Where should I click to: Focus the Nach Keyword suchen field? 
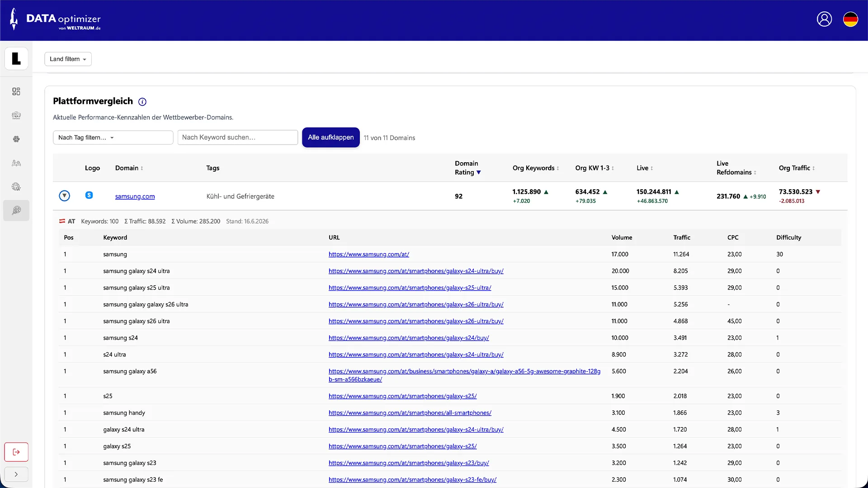[x=238, y=137]
